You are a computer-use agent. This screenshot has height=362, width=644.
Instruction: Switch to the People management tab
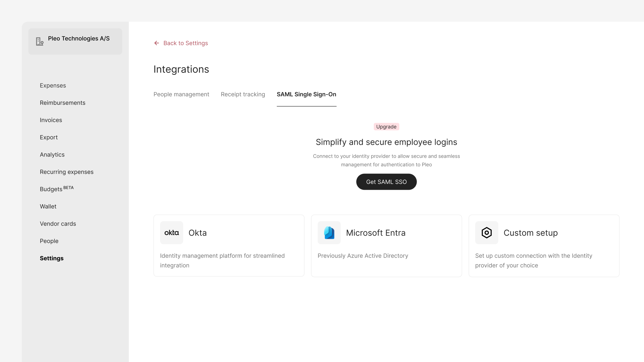coord(181,94)
